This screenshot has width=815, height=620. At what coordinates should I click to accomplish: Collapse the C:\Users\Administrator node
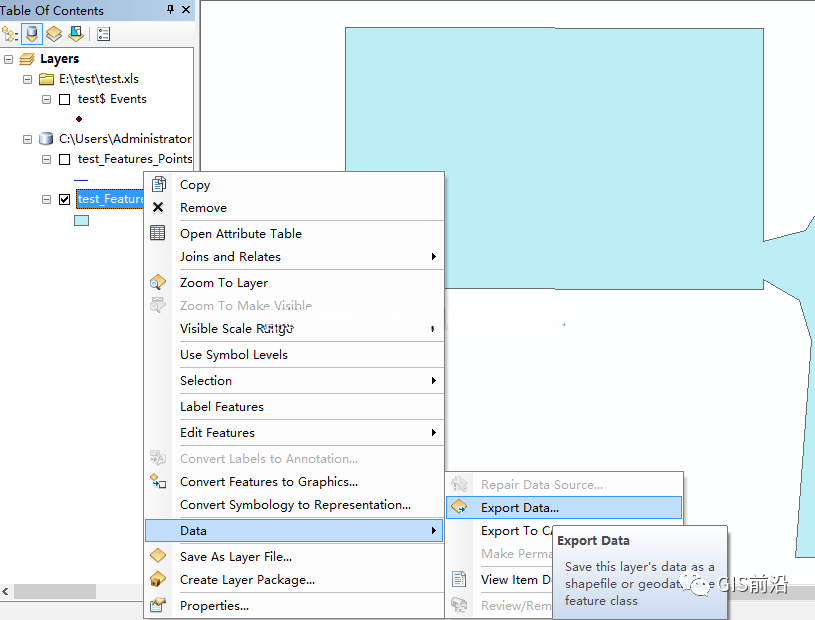[x=28, y=139]
